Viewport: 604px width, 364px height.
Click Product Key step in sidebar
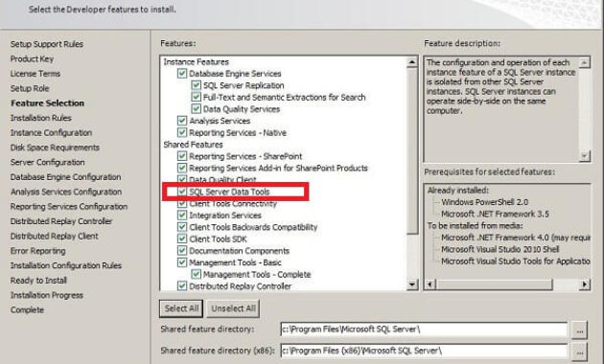coord(32,58)
